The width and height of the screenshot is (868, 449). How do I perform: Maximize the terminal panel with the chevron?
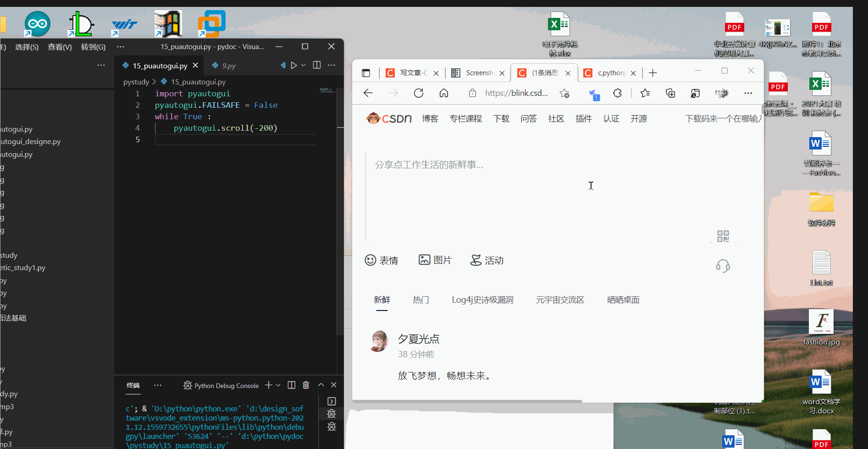tap(321, 385)
